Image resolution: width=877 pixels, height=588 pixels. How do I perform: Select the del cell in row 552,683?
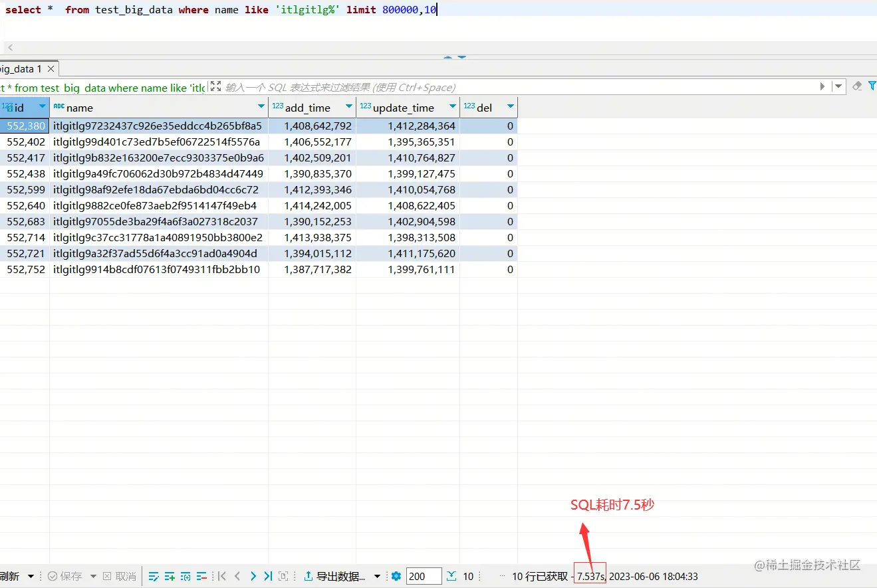[489, 221]
